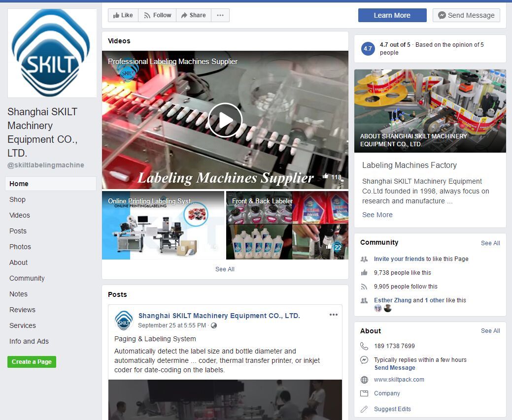Click the Suggest Edits link
This screenshot has height=420, width=512.
(x=392, y=409)
